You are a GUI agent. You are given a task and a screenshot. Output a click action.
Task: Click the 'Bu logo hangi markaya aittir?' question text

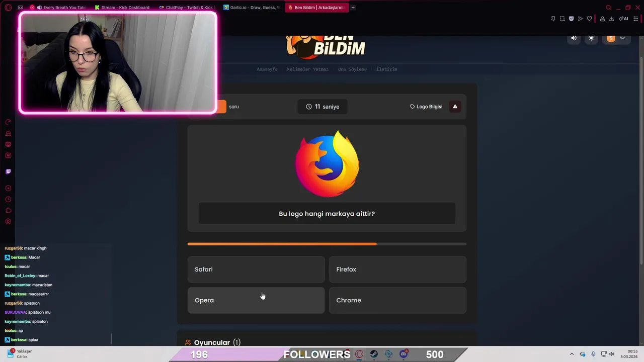(x=327, y=214)
